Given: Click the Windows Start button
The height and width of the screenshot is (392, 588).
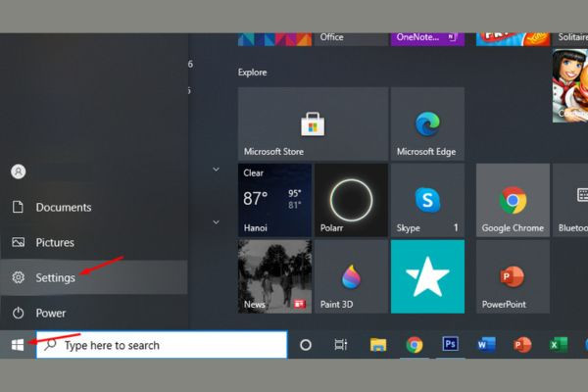Looking at the screenshot, I should [18, 345].
